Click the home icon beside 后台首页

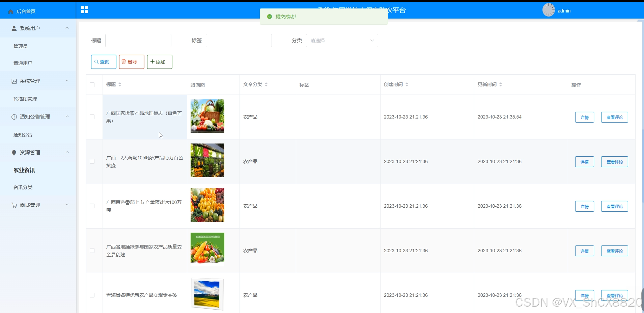coord(10,11)
